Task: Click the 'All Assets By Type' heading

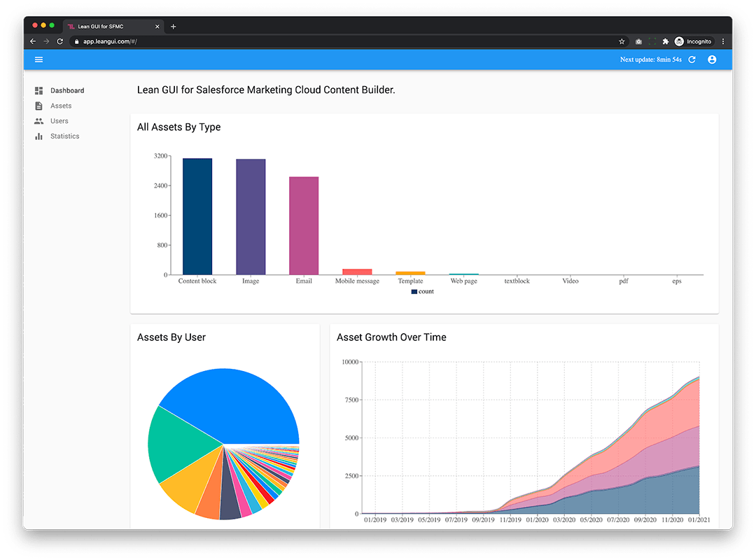Action: point(179,127)
